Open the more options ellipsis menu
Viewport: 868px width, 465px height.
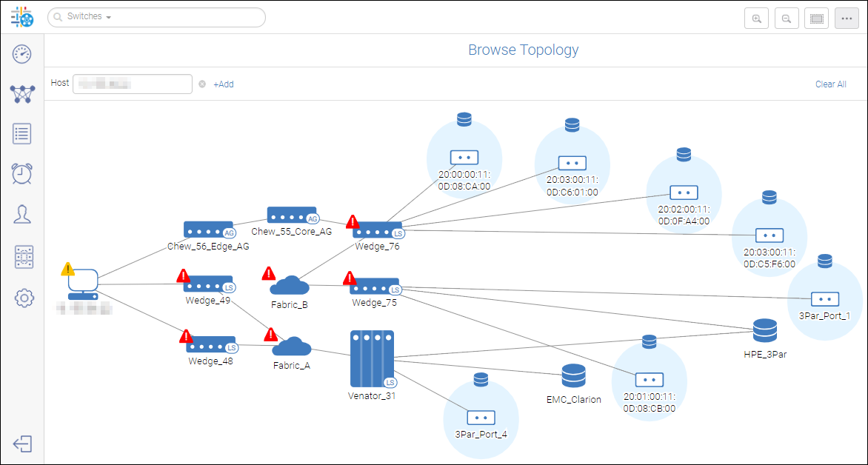pos(847,19)
